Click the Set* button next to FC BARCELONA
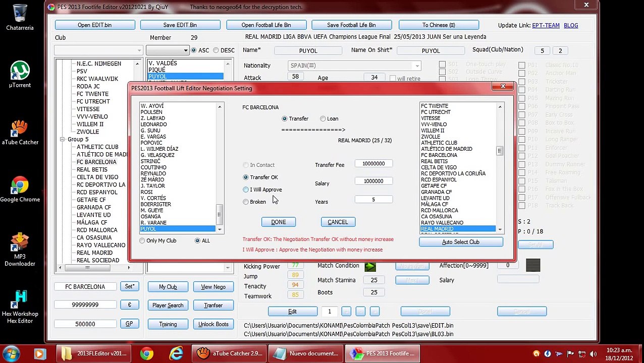Viewport: 644px width, 363px height. point(130,286)
